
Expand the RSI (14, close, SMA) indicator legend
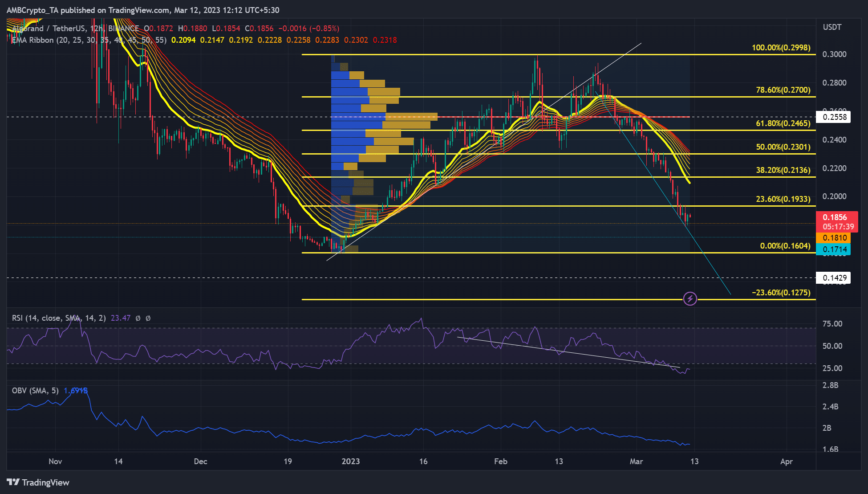point(58,318)
